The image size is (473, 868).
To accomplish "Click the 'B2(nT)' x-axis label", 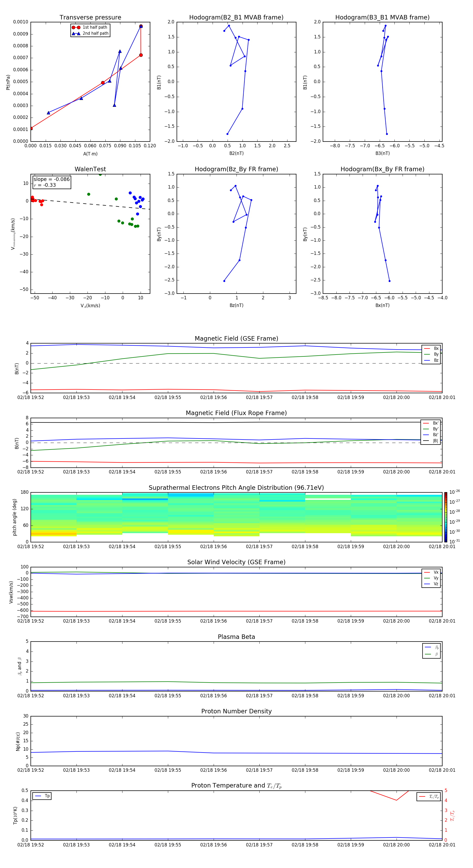I will coord(236,153).
